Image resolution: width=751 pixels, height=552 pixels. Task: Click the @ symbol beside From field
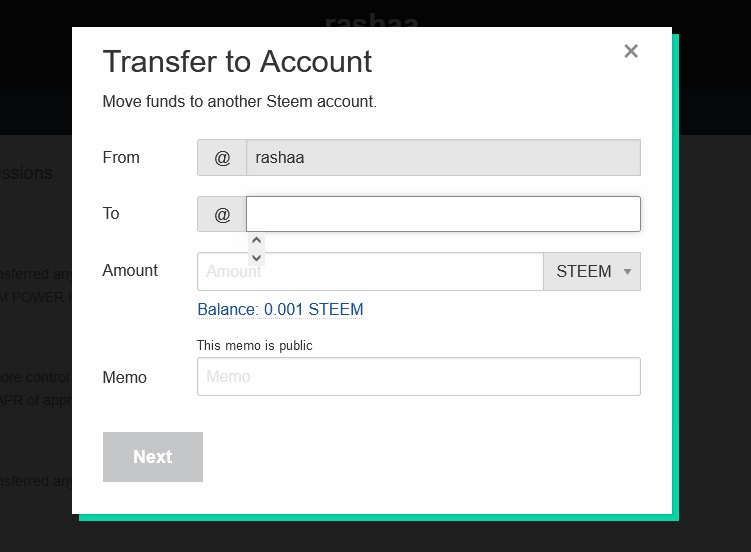tap(222, 158)
